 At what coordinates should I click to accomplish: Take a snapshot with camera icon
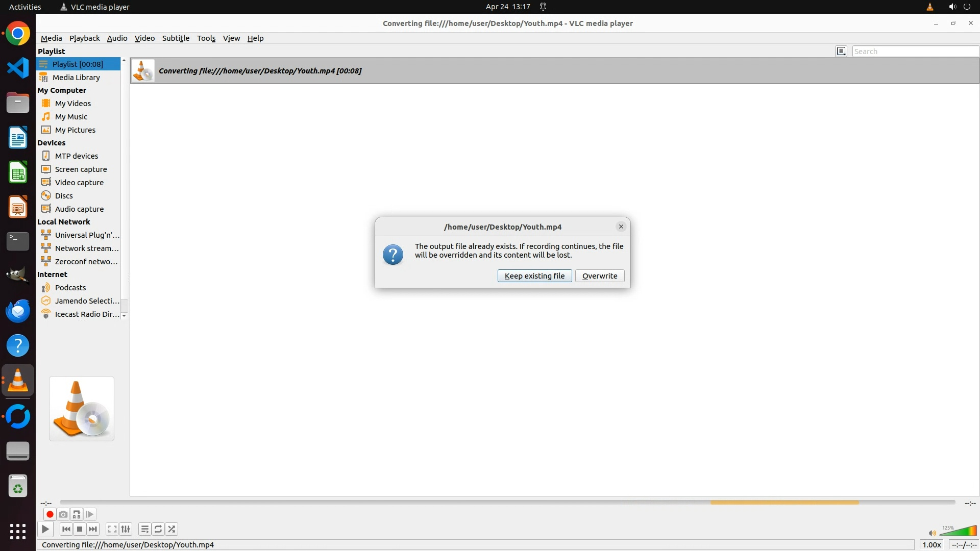(x=63, y=514)
